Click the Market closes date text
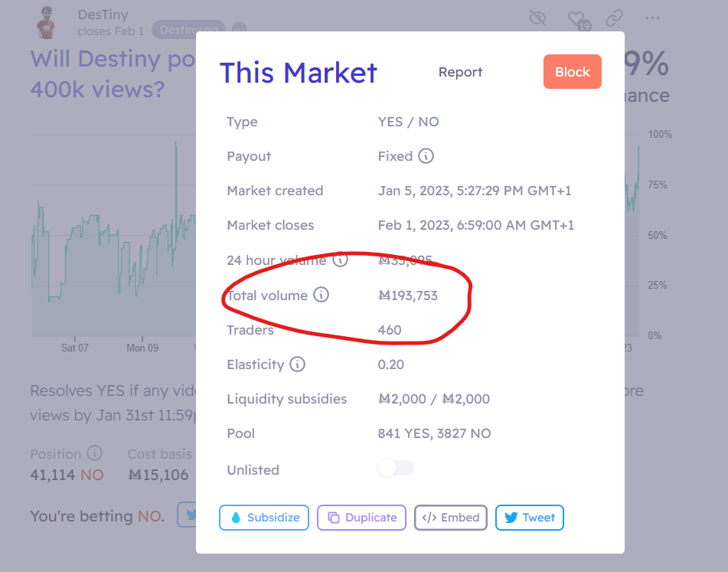This screenshot has width=728, height=572. click(x=476, y=225)
